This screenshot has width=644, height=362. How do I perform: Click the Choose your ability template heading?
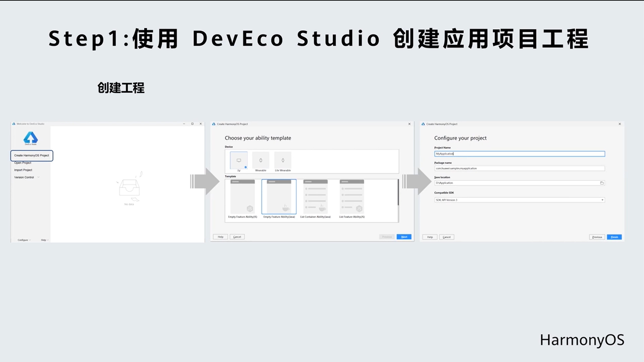coord(258,138)
